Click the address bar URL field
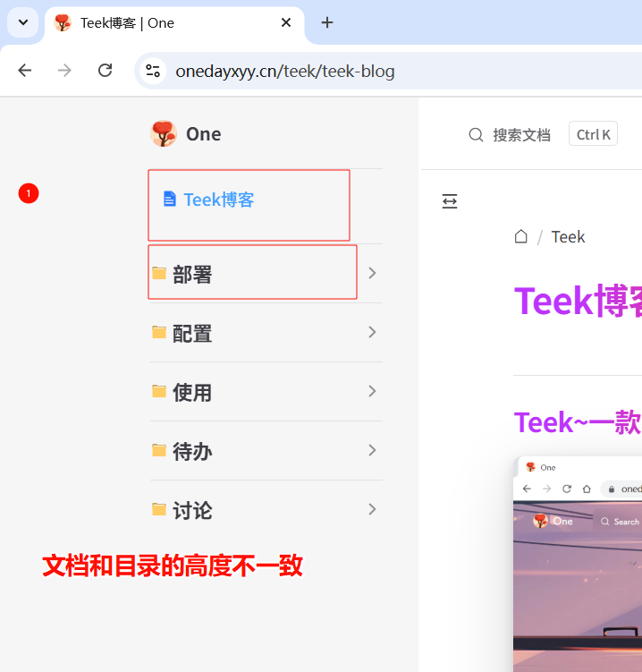642x672 pixels. pos(358,71)
